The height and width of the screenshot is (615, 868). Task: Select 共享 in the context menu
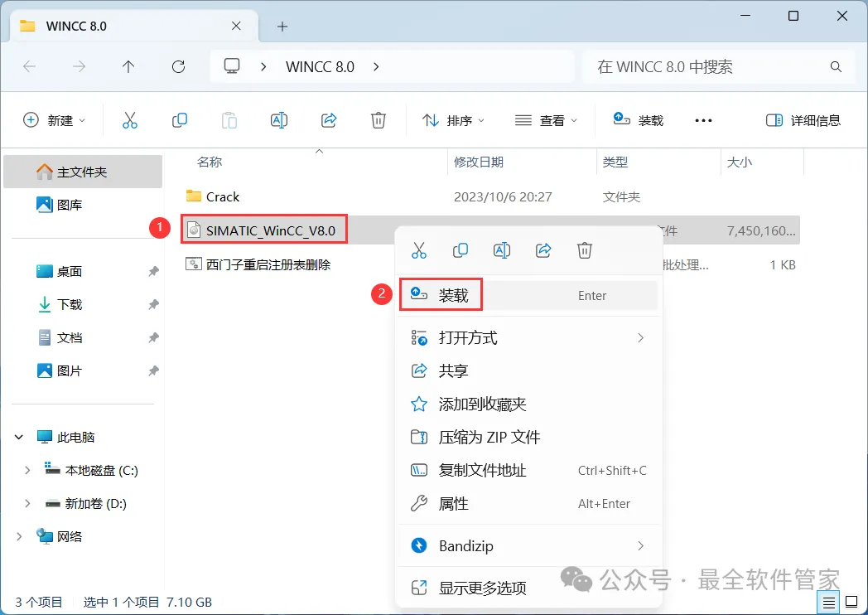[x=528, y=370]
